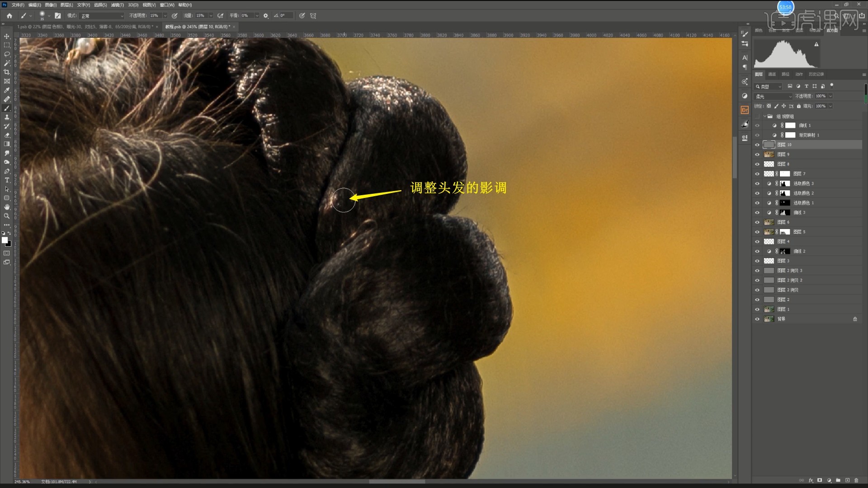Open the brush blend mode dropdown 正常
Screen dimensions: 868x488
pyautogui.click(x=102, y=16)
